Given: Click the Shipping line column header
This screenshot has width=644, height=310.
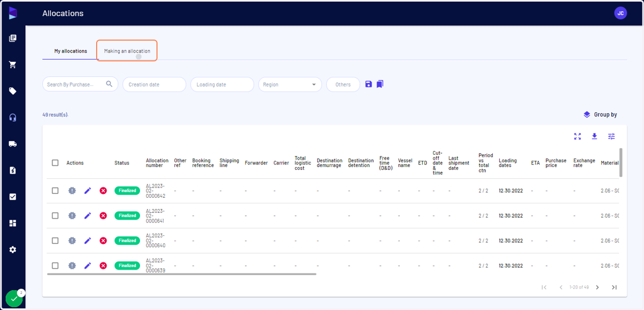Looking at the screenshot, I should pos(229,163).
